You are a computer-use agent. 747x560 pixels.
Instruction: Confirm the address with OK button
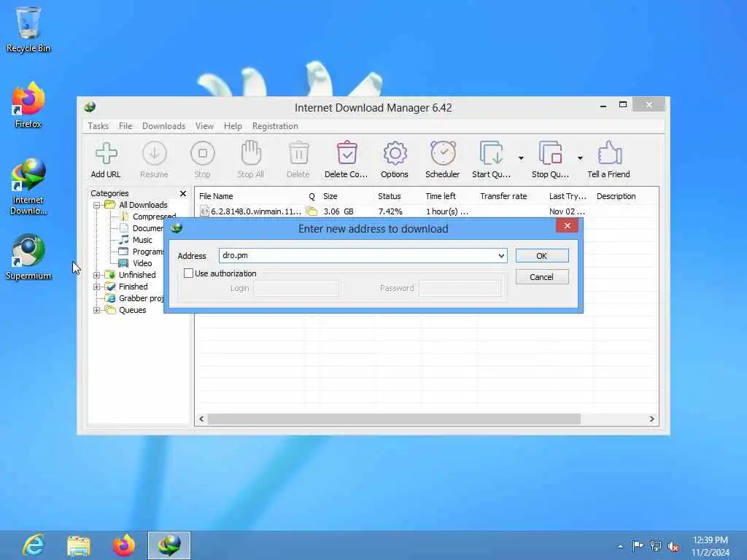tap(542, 256)
